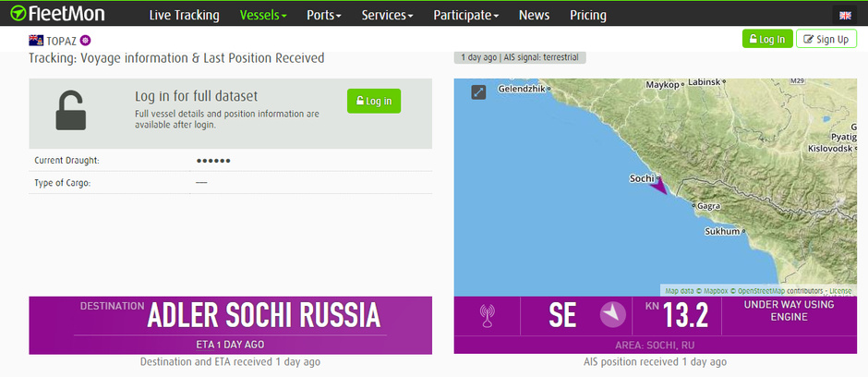Expand the Ports dropdown menu
This screenshot has height=377, width=868.
click(324, 15)
